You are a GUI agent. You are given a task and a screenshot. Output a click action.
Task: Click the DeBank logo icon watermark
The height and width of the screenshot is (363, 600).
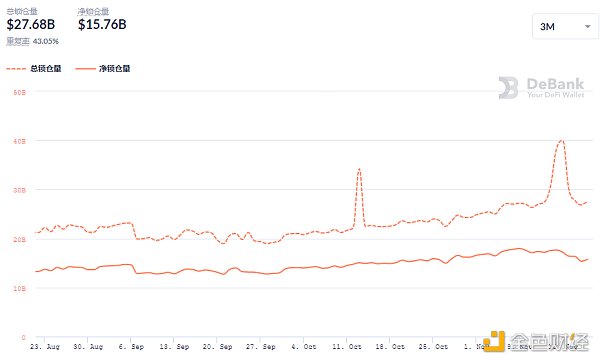point(509,88)
